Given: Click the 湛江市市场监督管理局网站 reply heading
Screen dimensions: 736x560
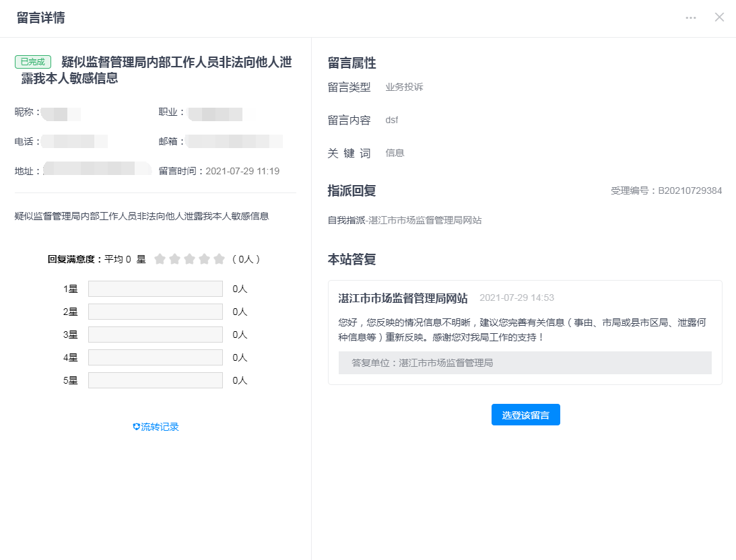Looking at the screenshot, I should tap(403, 297).
